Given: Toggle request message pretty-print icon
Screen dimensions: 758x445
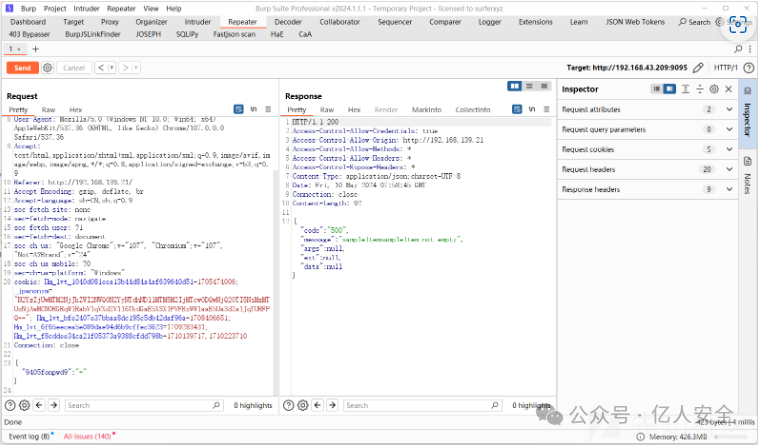Looking at the screenshot, I should coord(238,109).
